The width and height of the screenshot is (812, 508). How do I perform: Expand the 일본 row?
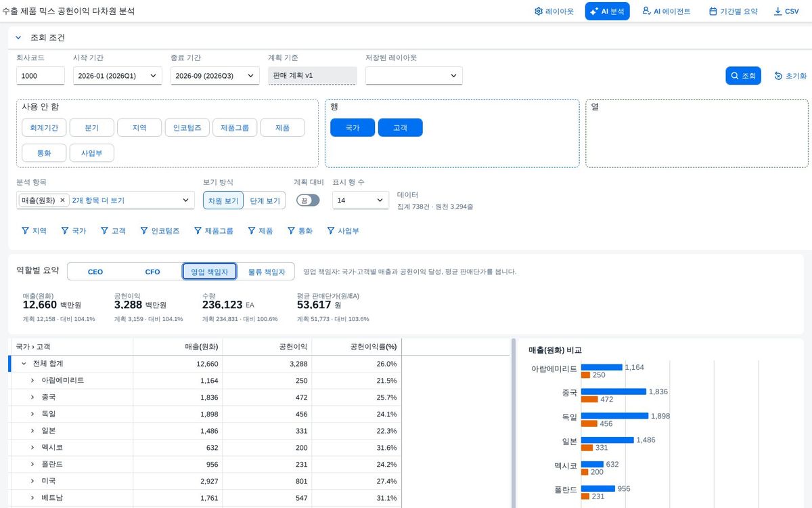click(32, 431)
